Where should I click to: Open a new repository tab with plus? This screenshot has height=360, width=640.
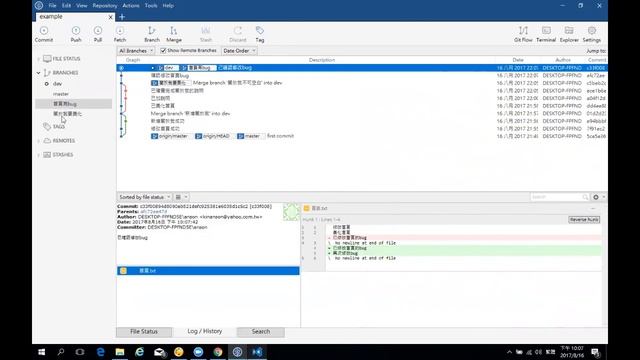point(122,17)
